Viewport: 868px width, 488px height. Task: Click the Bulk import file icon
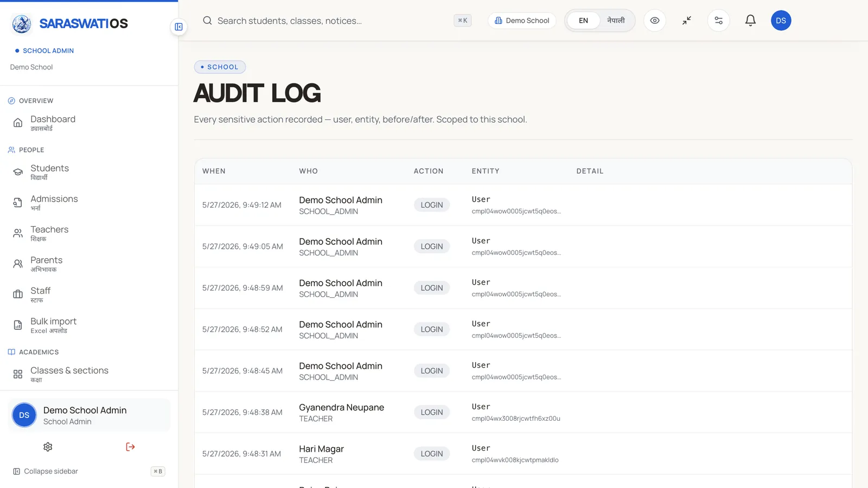point(18,325)
